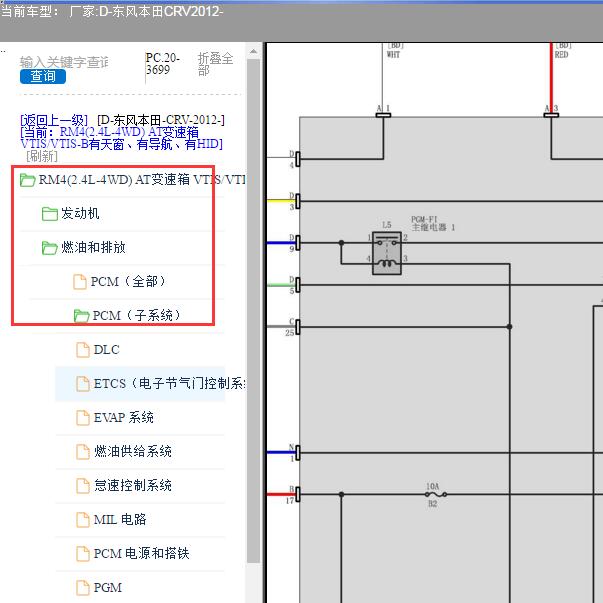Viewport: 603px width, 603px height.
Task: Open the PGM entry at list bottom
Action: click(x=108, y=587)
